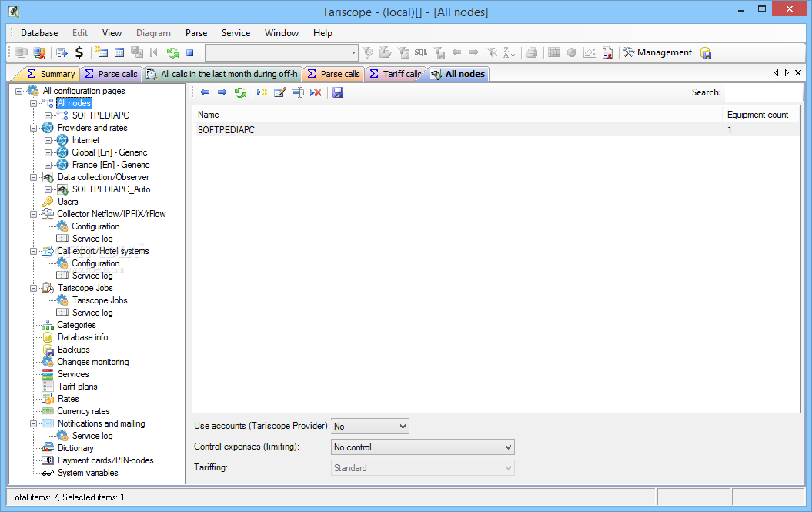The width and height of the screenshot is (812, 512).
Task: Sort by the Name column header
Action: pos(457,115)
